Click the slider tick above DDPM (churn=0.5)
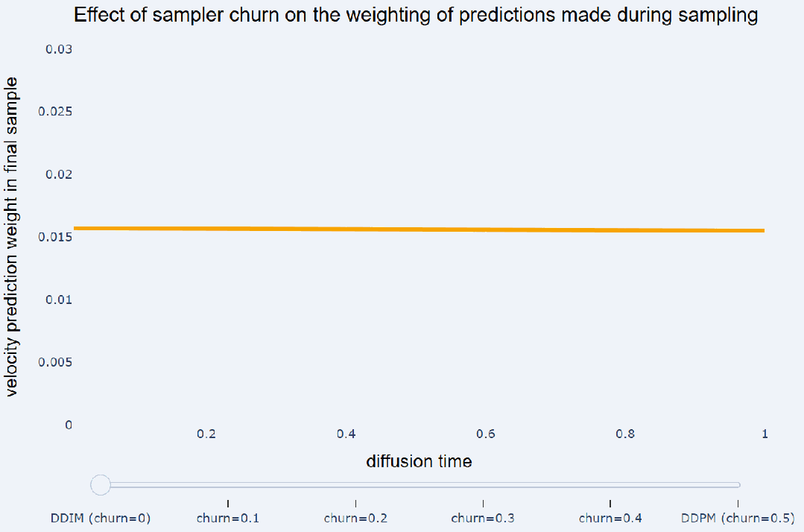 pos(738,504)
